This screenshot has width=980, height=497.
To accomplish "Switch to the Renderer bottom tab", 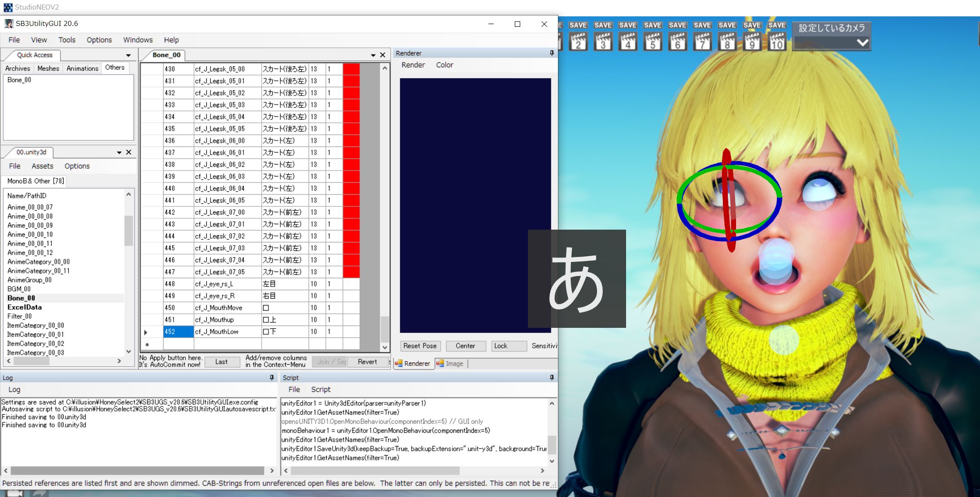I will [x=413, y=364].
